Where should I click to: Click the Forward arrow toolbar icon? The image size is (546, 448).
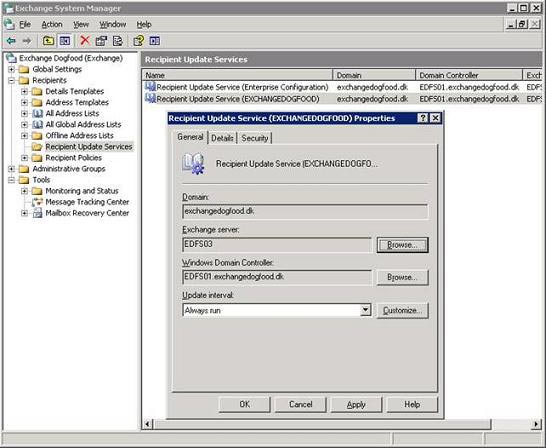tap(26, 41)
